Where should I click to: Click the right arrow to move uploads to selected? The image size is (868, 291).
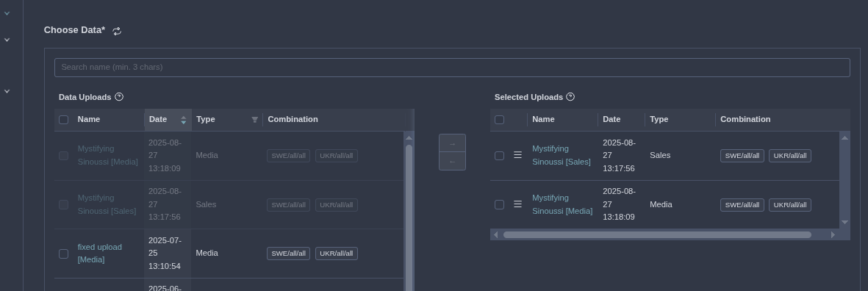click(x=452, y=143)
